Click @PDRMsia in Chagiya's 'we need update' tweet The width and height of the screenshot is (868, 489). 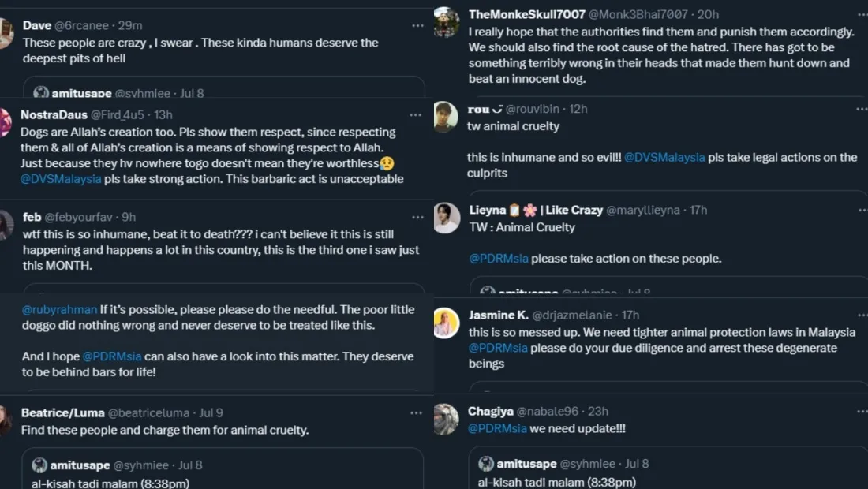(x=497, y=428)
